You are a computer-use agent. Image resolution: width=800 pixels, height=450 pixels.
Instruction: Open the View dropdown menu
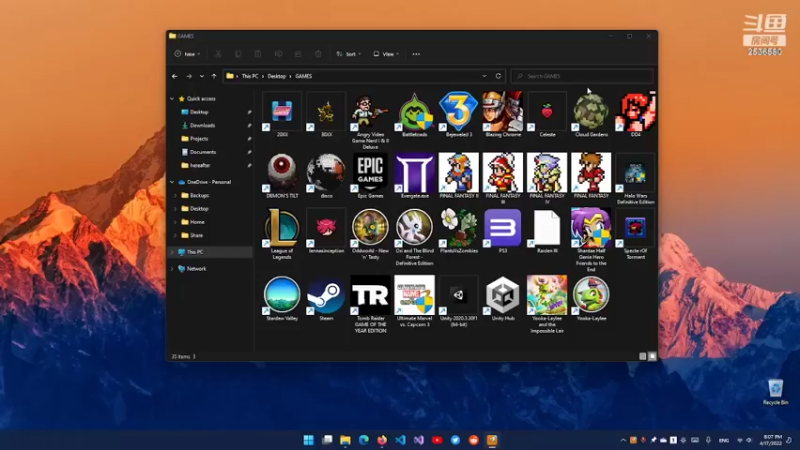386,54
